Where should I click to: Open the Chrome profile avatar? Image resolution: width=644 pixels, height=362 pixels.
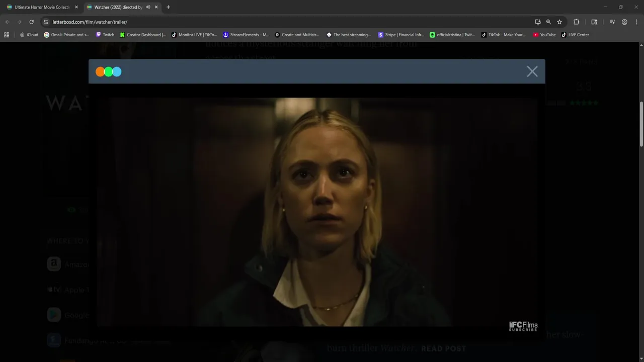pyautogui.click(x=624, y=22)
